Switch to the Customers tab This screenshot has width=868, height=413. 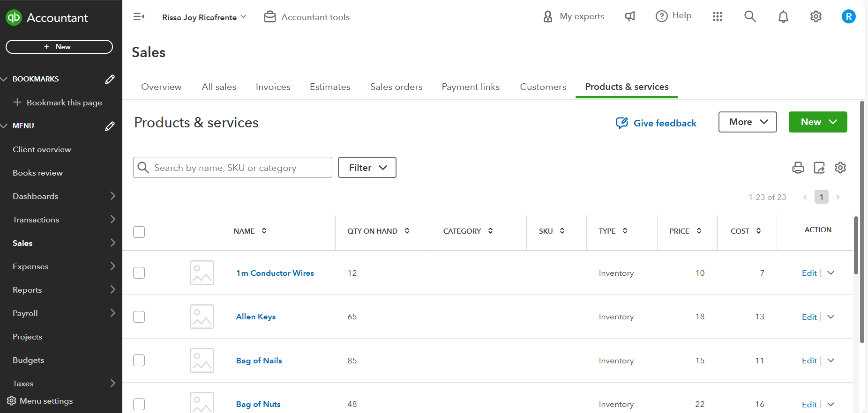point(543,87)
